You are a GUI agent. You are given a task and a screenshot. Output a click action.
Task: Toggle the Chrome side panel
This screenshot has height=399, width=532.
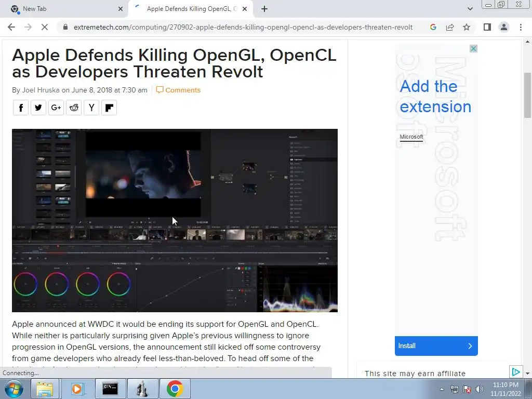click(487, 27)
